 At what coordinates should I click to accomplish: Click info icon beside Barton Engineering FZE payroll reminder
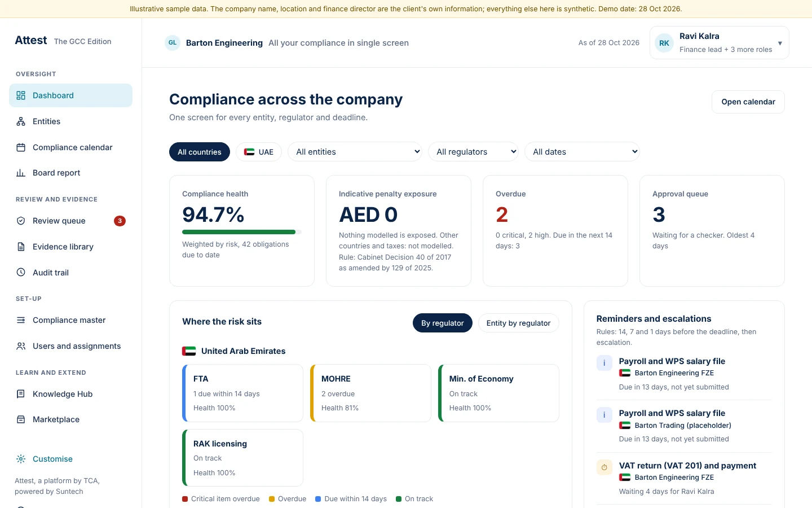604,363
